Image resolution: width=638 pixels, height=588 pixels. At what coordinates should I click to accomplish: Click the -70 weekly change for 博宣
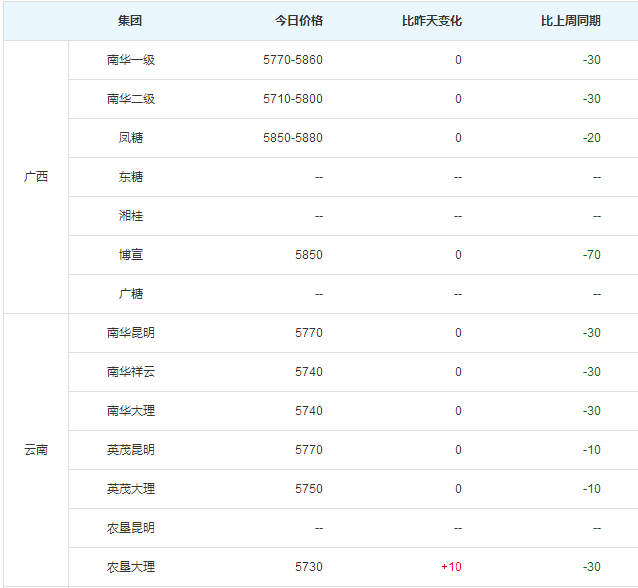[x=592, y=255]
